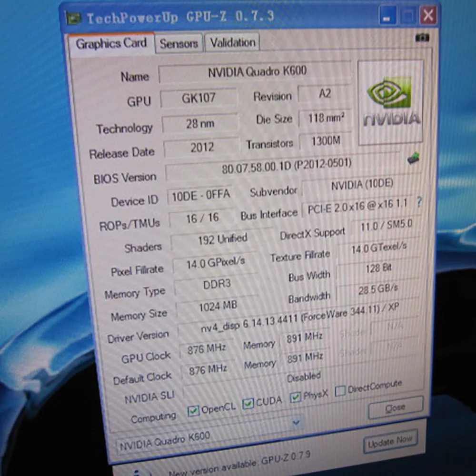Click the BIOS save chip icon
The height and width of the screenshot is (476, 476).
point(413,159)
